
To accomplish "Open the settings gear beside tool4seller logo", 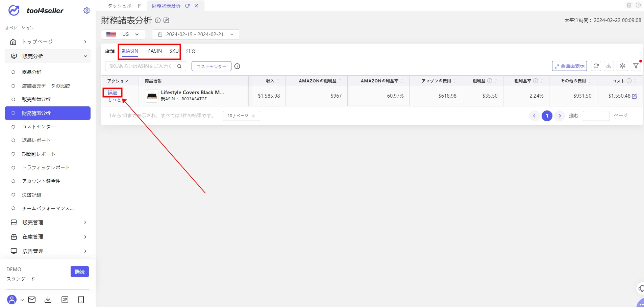I will (87, 10).
